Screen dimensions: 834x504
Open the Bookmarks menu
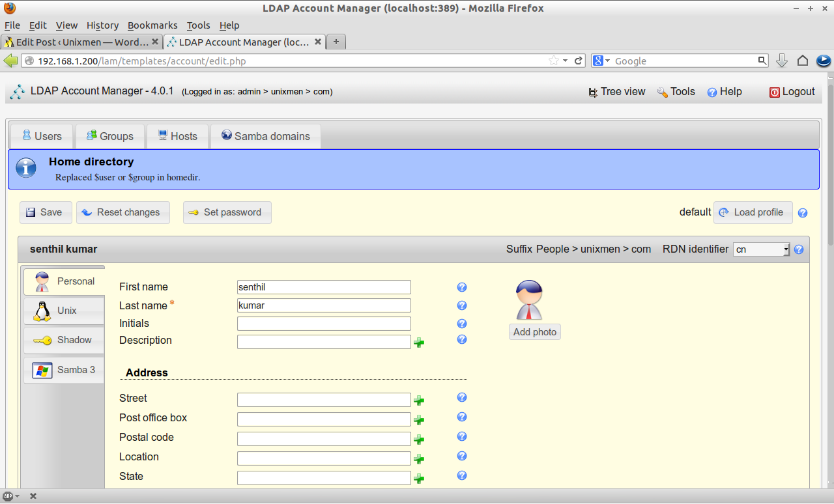[152, 25]
